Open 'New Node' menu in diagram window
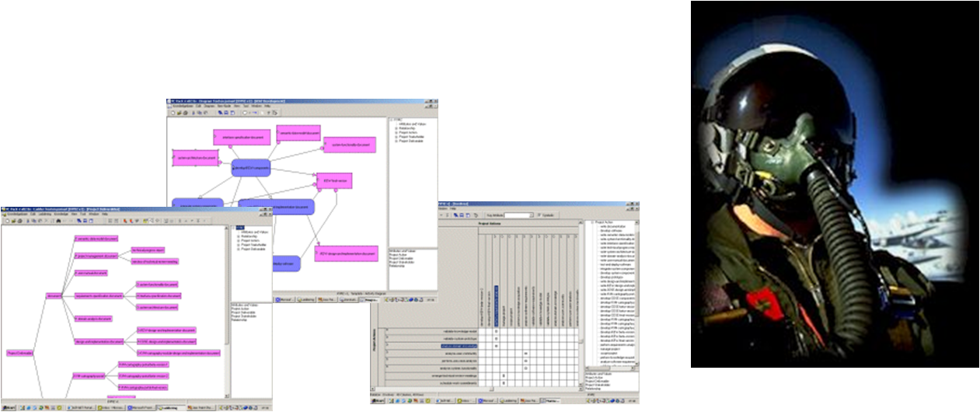The height and width of the screenshot is (412, 980). pos(222,106)
